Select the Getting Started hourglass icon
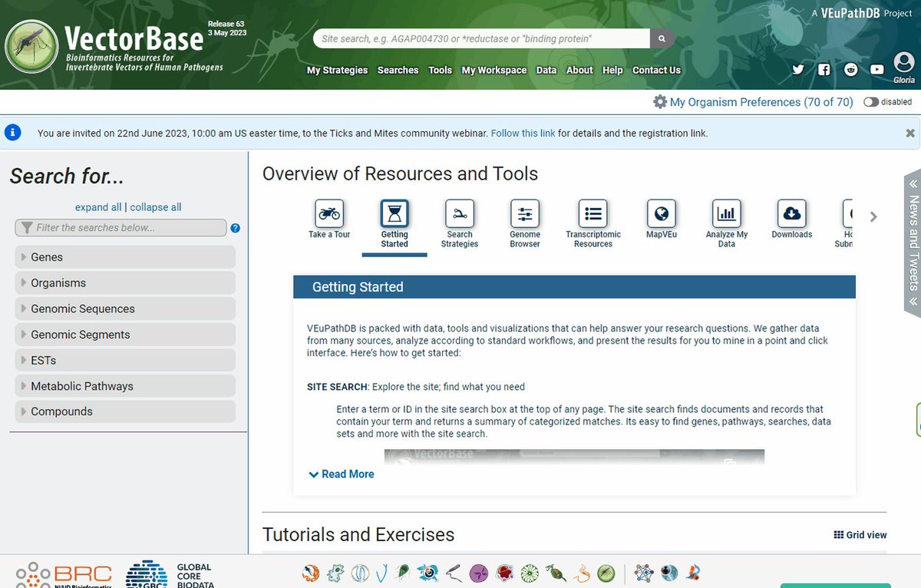921x588 pixels. point(394,213)
